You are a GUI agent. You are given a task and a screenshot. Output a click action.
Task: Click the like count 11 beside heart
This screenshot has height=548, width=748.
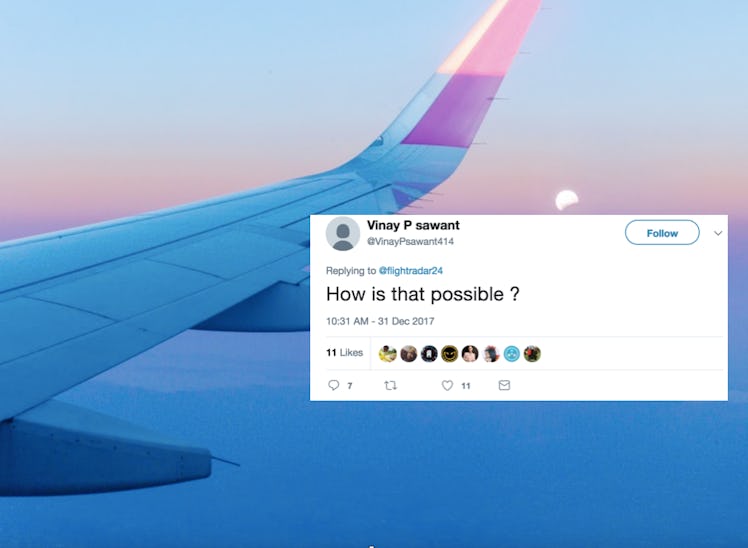click(x=466, y=385)
